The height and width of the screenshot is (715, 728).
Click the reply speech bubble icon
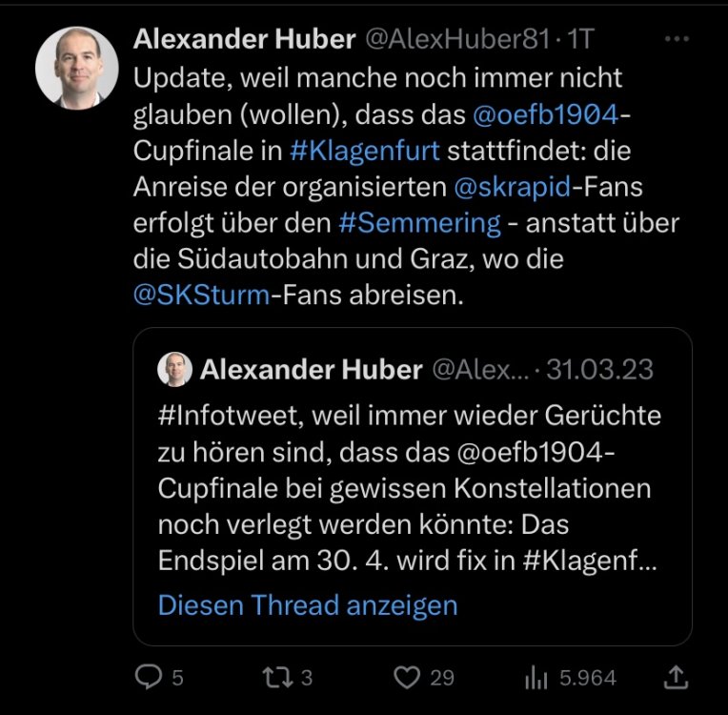(149, 677)
